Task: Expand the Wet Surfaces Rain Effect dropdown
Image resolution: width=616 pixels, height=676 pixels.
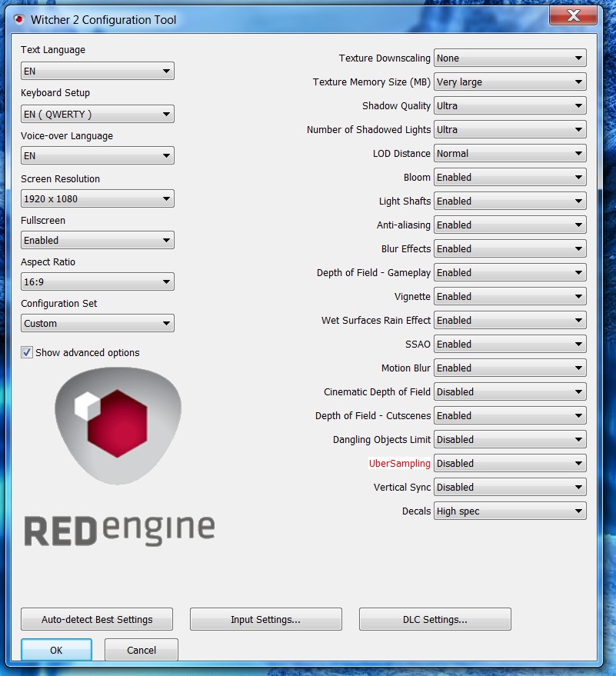Action: 510,321
